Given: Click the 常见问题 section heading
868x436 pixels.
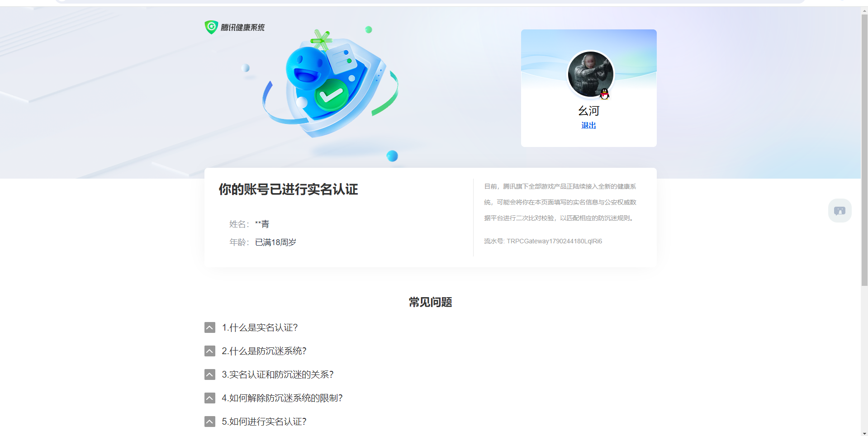Looking at the screenshot, I should click(430, 302).
